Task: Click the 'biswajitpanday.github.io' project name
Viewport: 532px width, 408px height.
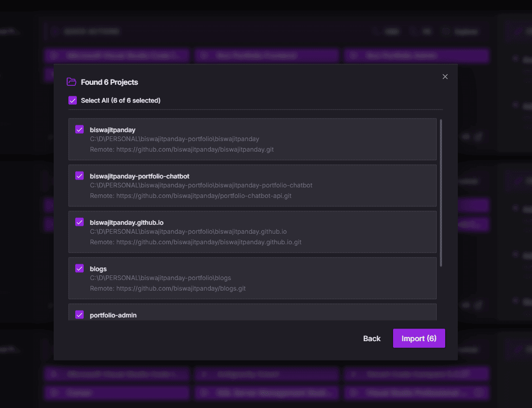Action: [x=126, y=223]
